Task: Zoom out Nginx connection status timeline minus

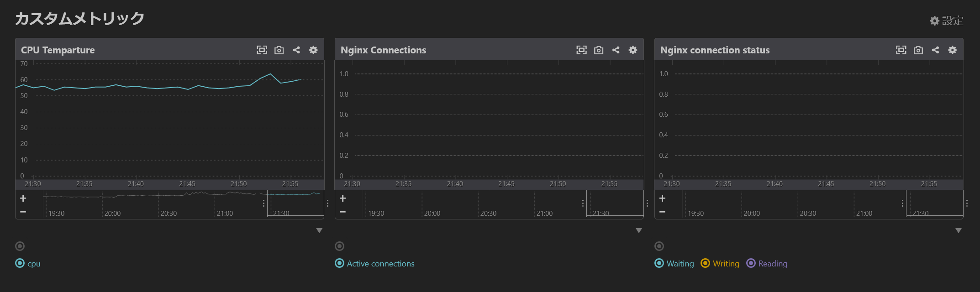Action: click(x=663, y=212)
